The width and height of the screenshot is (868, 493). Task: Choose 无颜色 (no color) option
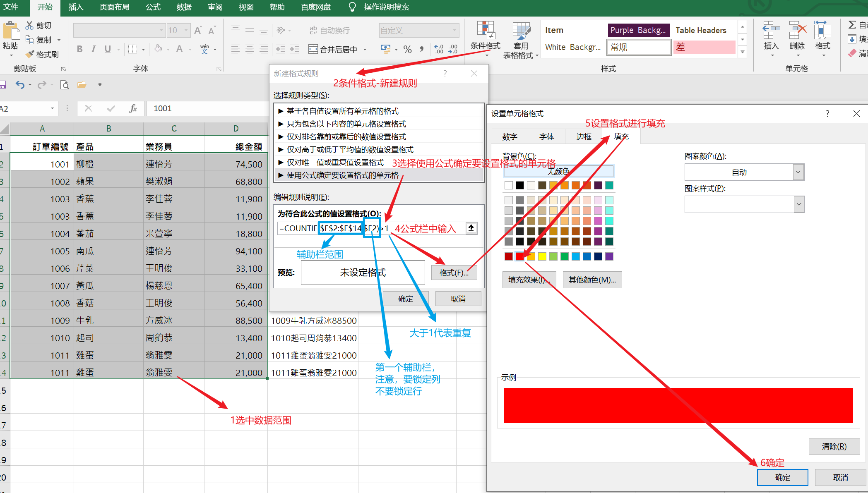[558, 171]
